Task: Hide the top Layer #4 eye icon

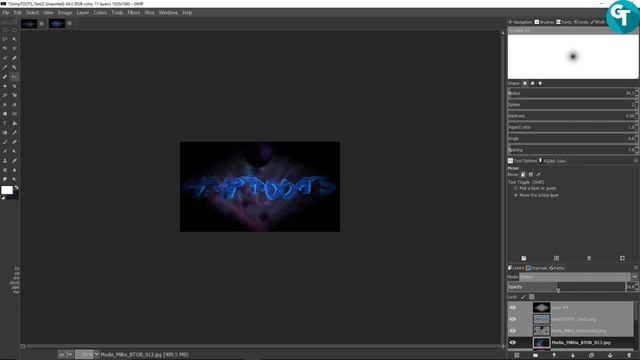Action: (513, 307)
